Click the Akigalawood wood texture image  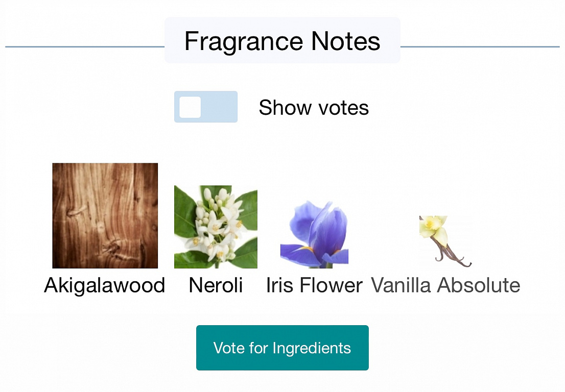tap(105, 215)
